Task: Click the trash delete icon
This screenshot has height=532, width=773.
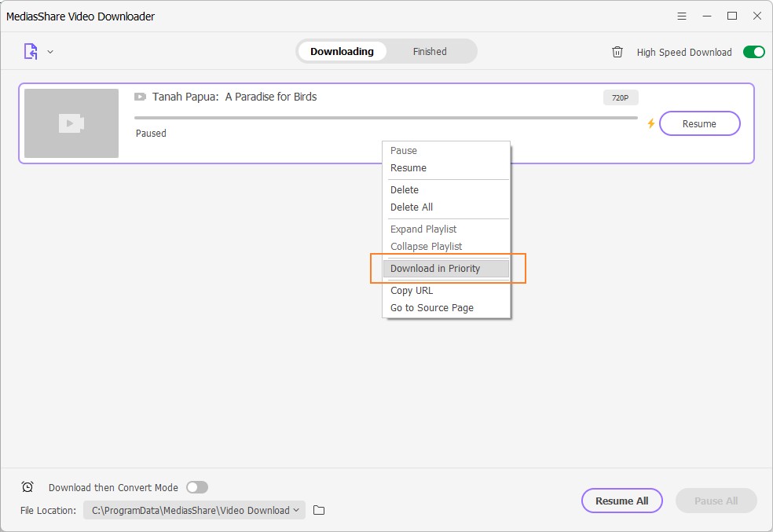Action: pos(617,52)
